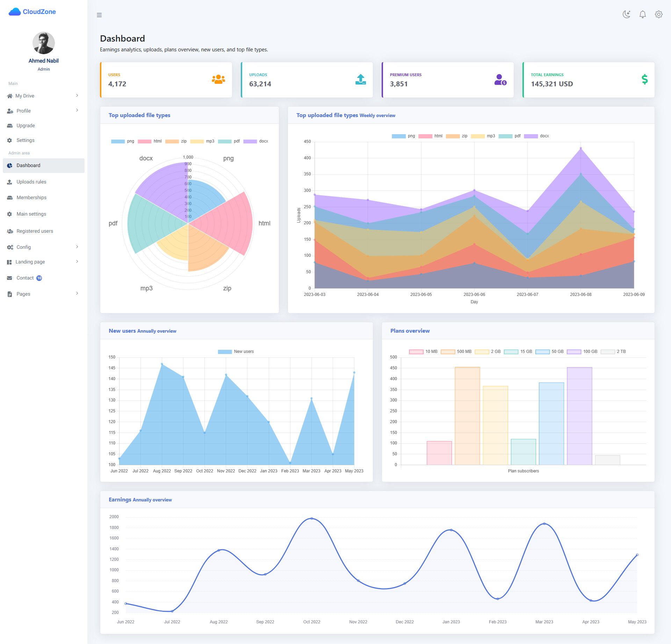Expand the My Drive menu chevron

pos(77,95)
